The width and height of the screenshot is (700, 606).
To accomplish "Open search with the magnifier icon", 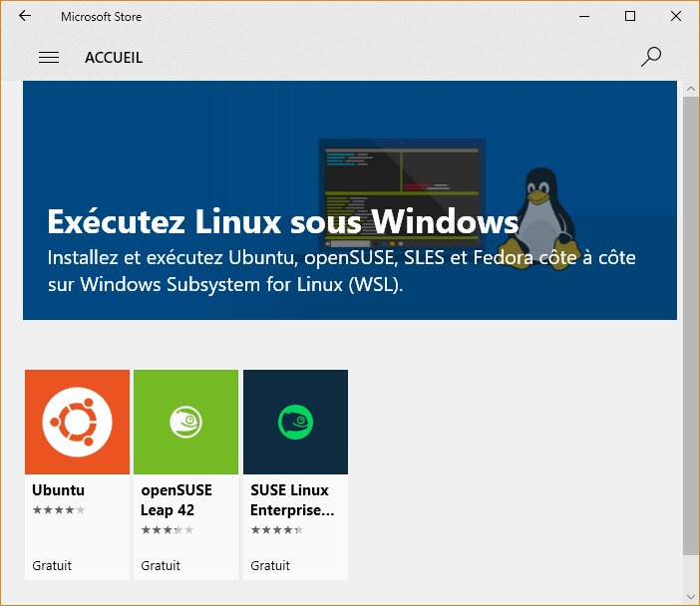I will pos(651,57).
